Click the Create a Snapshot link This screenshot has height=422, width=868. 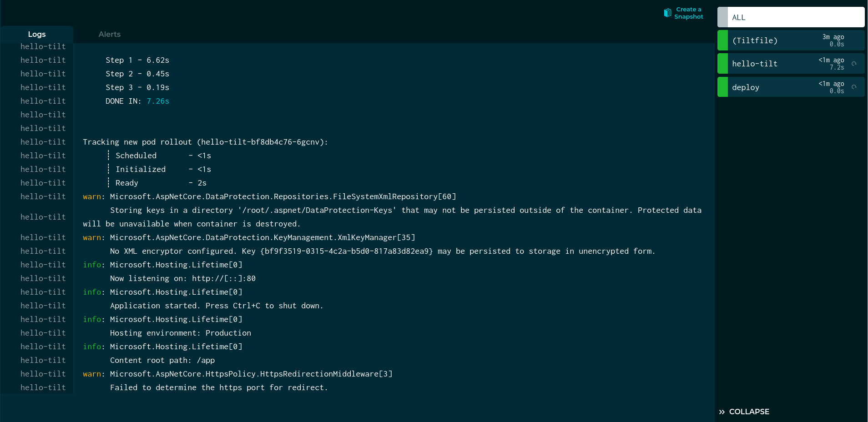pos(688,13)
